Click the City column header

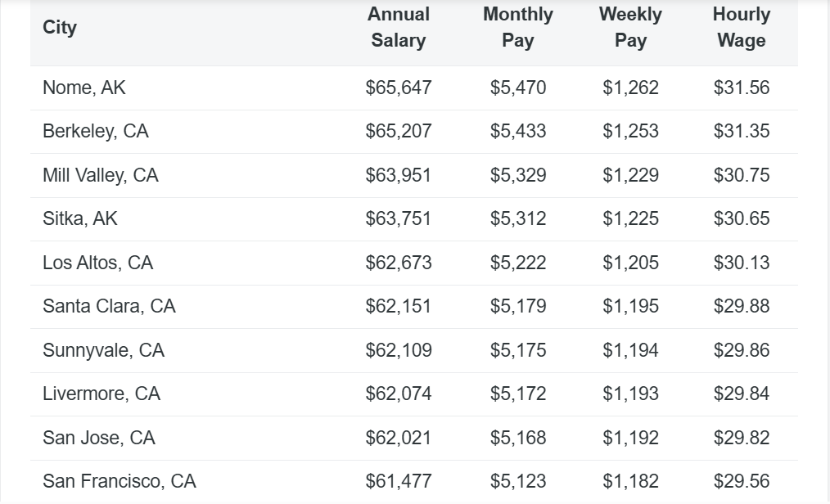tap(60, 28)
